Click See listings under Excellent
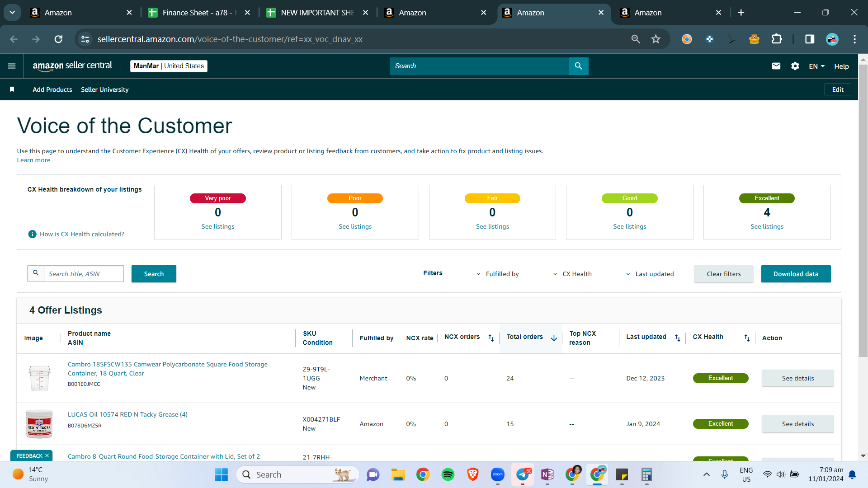This screenshot has height=488, width=868. (767, 226)
